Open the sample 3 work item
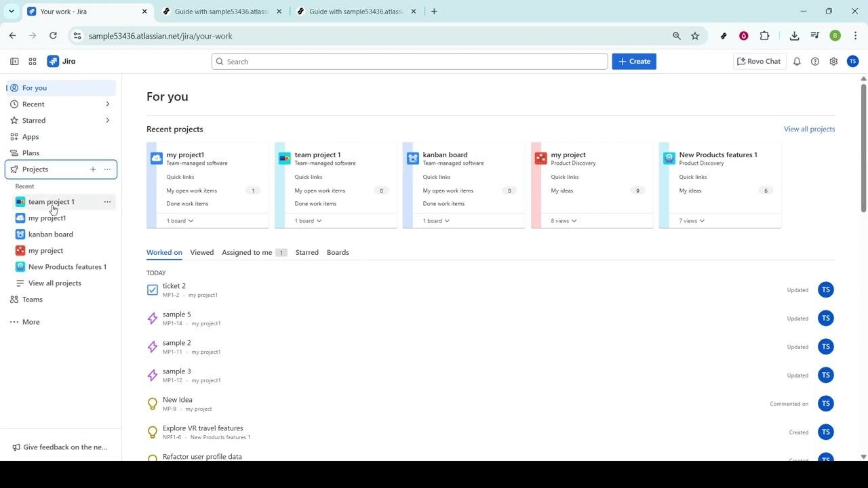 [177, 371]
